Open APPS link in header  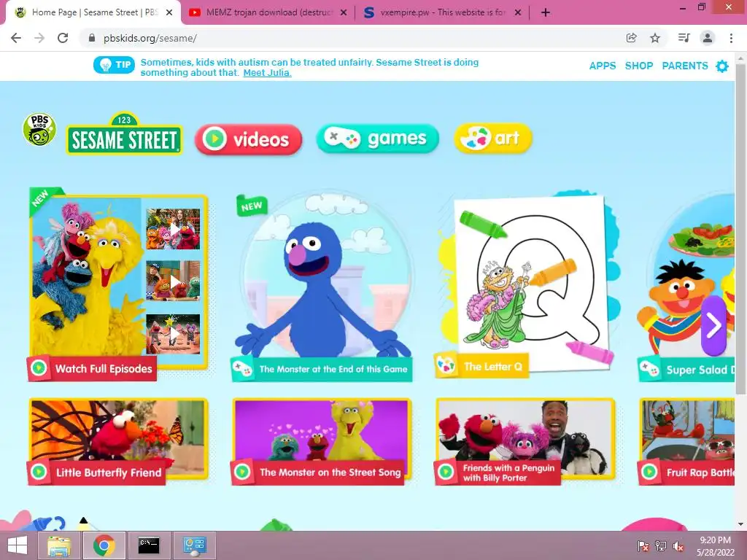603,66
